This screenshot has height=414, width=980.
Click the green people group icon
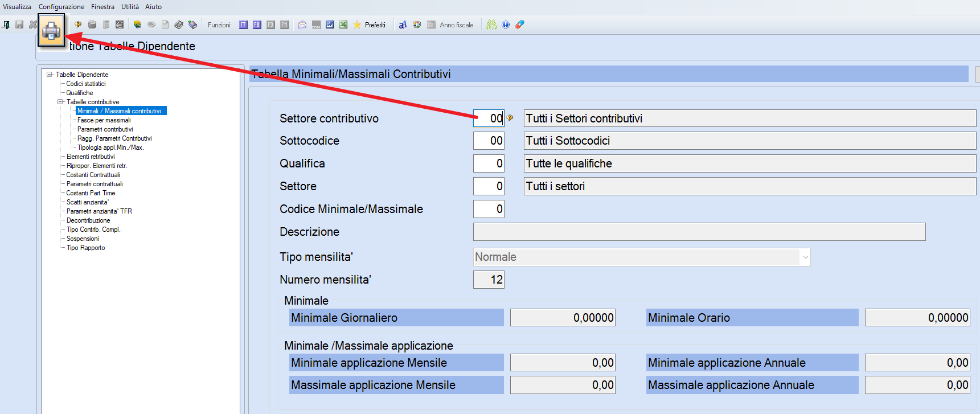point(491,24)
